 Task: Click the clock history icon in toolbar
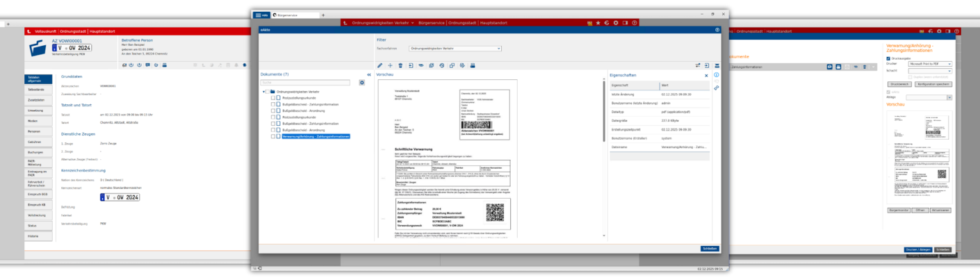(x=441, y=65)
